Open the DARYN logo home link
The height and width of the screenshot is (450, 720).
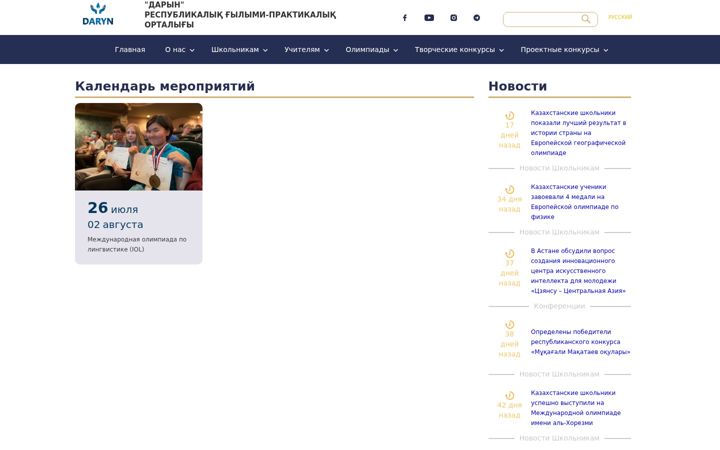[x=98, y=14]
